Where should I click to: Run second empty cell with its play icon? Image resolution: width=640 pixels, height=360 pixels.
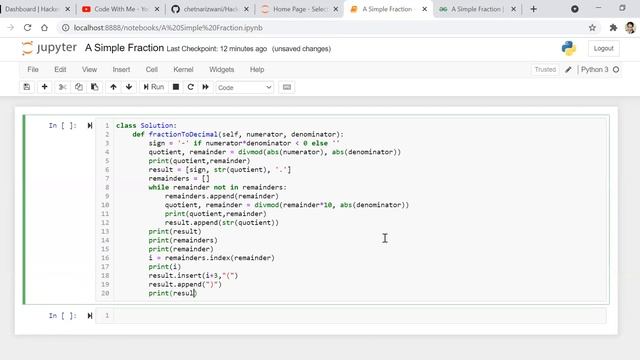pyautogui.click(x=90, y=316)
